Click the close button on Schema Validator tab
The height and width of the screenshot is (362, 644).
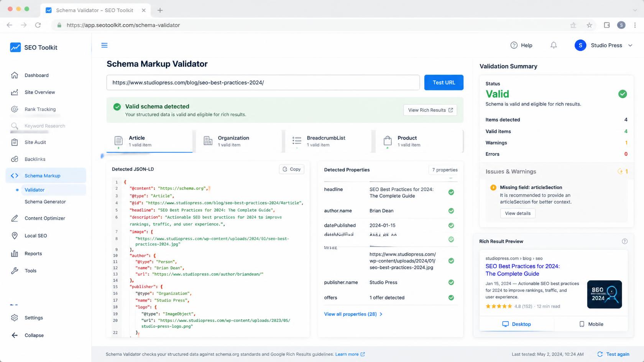(144, 10)
